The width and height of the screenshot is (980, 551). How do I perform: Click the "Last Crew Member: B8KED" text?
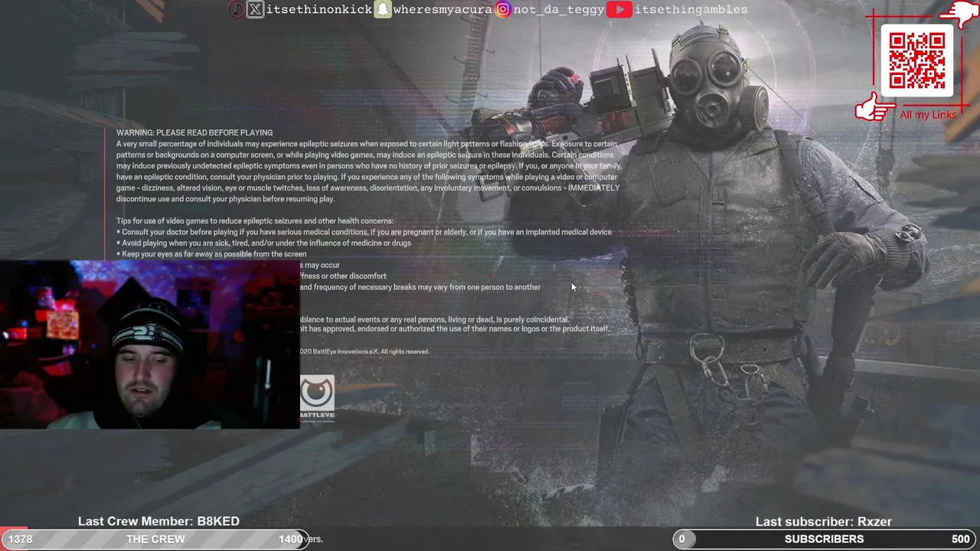click(x=158, y=521)
